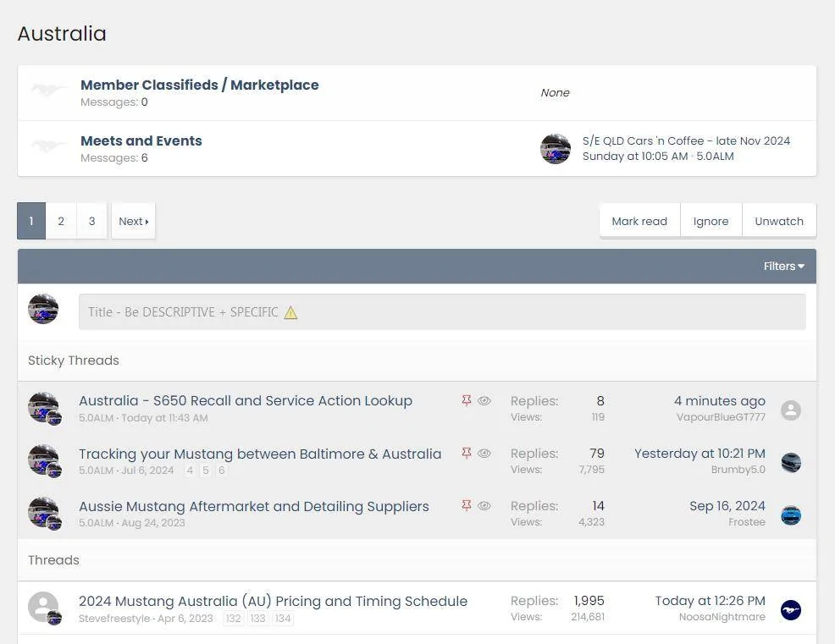Screen dimensions: 835x644
Task: Open '4 minutes ago' latest post link
Action: click(x=720, y=401)
